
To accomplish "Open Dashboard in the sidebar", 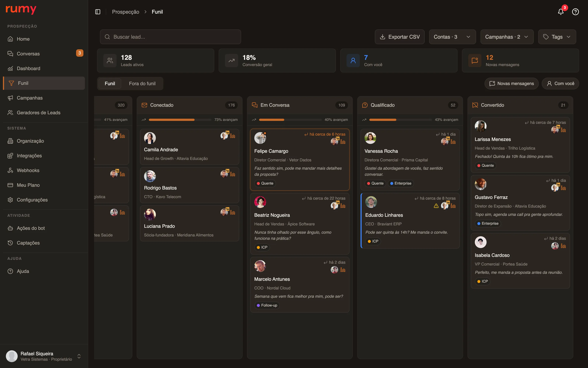I will [44, 68].
